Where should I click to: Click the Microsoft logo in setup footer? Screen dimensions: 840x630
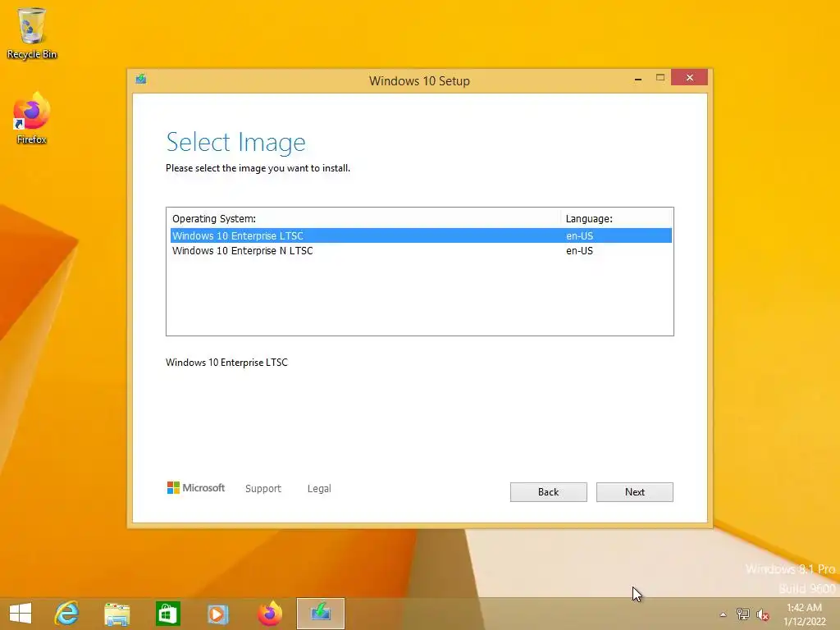pos(195,487)
